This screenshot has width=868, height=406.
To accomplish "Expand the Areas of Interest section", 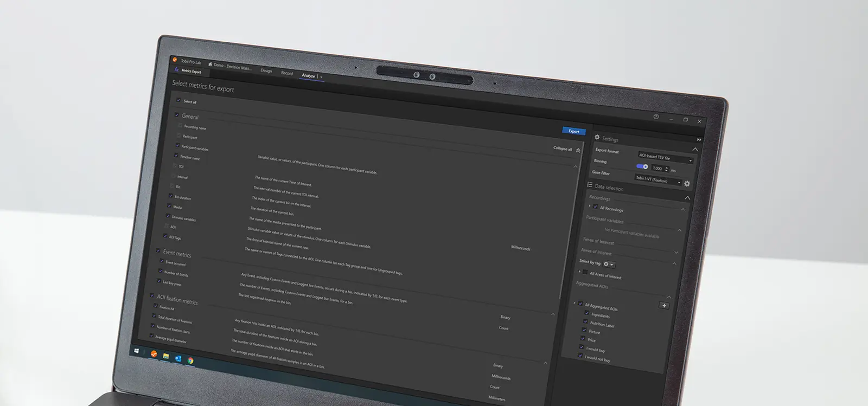I will (676, 253).
